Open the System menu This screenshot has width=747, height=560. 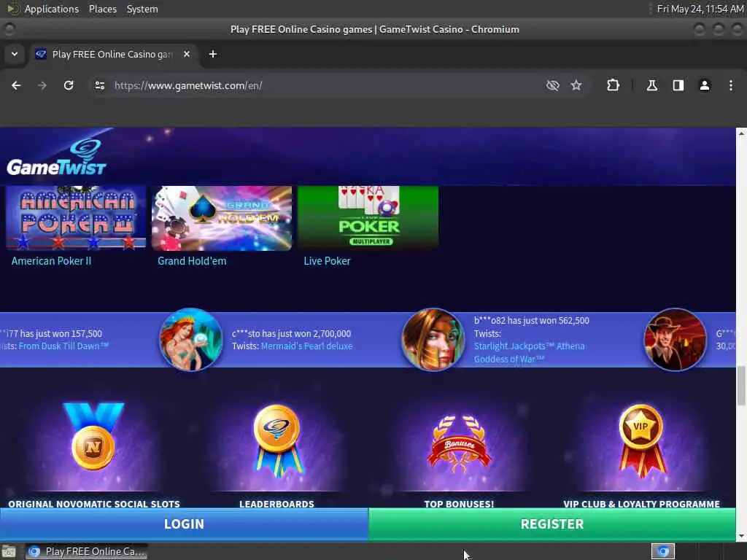[142, 9]
